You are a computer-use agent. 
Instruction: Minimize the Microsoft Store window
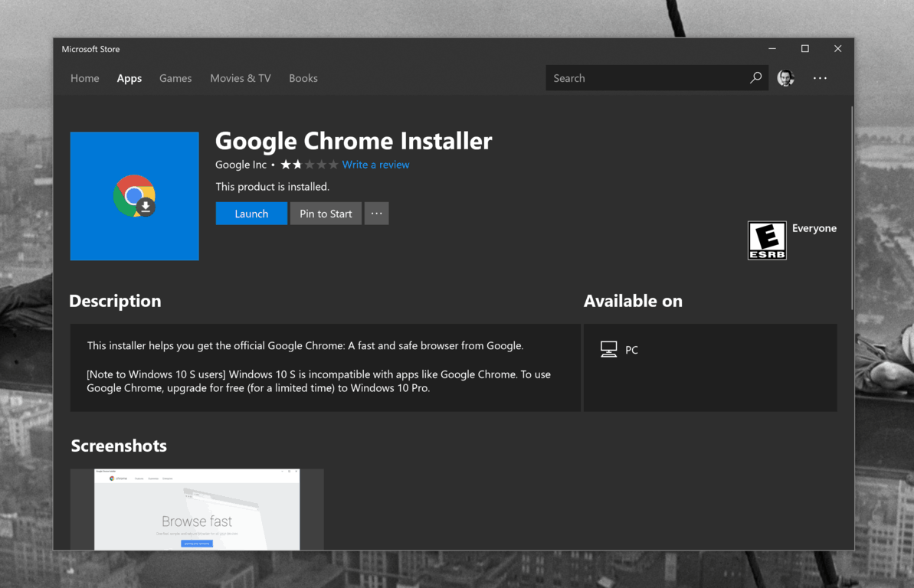click(x=771, y=49)
